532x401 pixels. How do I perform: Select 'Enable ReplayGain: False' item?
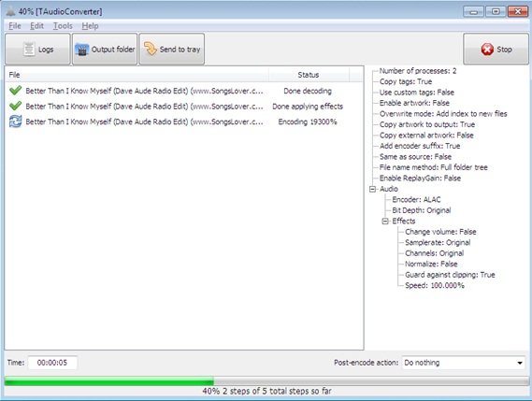point(420,179)
